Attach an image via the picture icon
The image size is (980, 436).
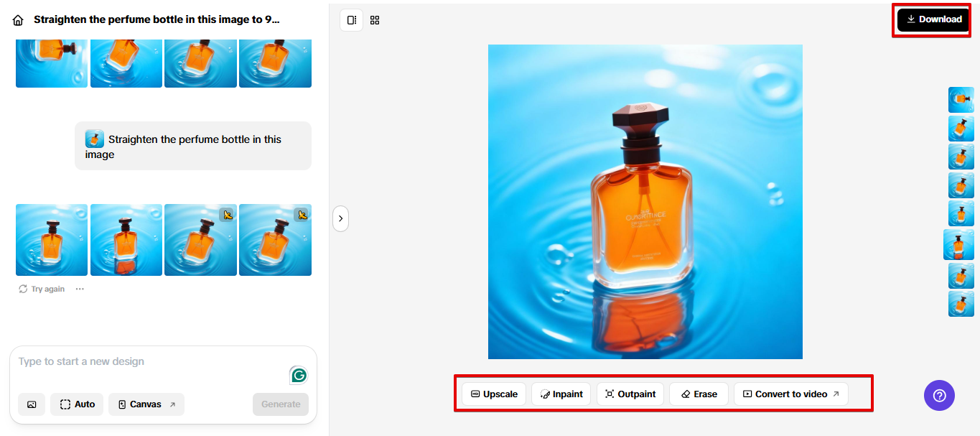click(x=32, y=404)
